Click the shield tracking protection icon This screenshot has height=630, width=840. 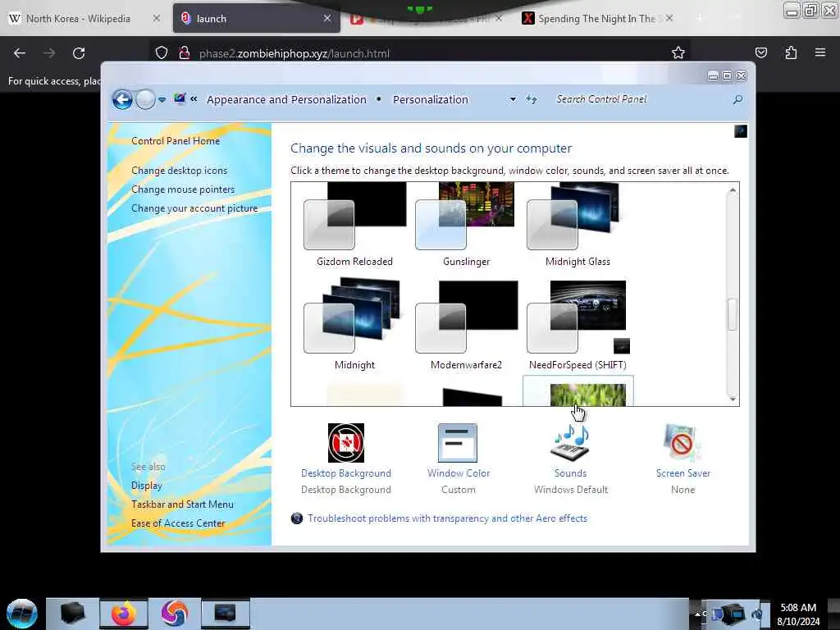point(162,53)
